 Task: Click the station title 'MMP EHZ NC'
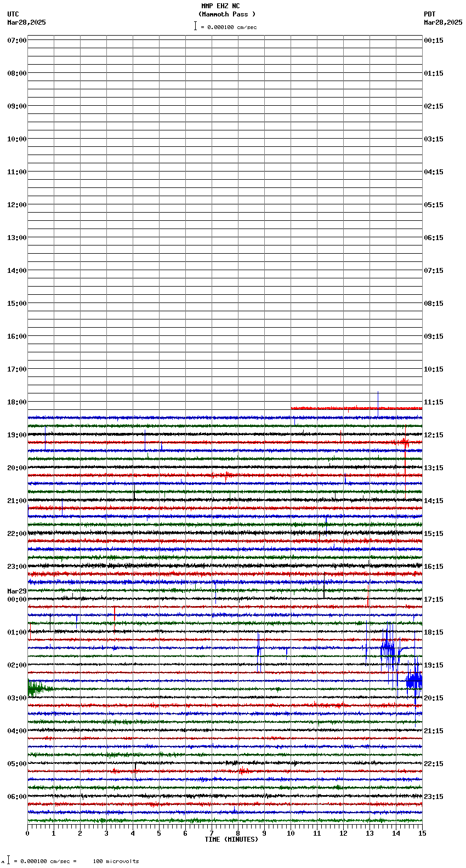[220, 6]
